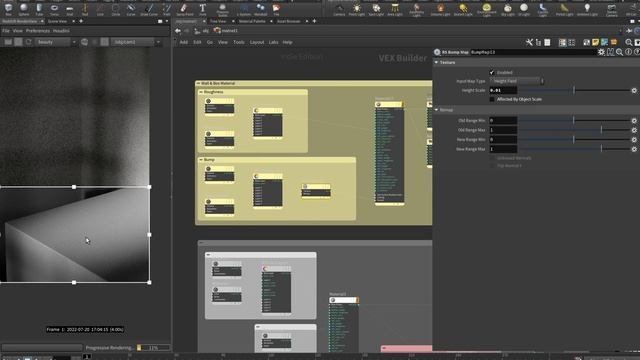The width and height of the screenshot is (640, 360).
Task: Select the Null shelf tool
Action: (85, 9)
